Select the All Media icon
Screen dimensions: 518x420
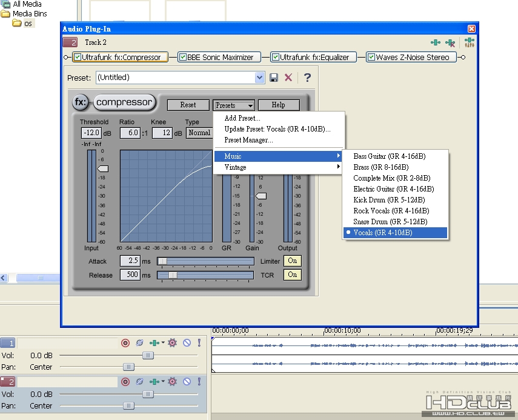point(5,4)
